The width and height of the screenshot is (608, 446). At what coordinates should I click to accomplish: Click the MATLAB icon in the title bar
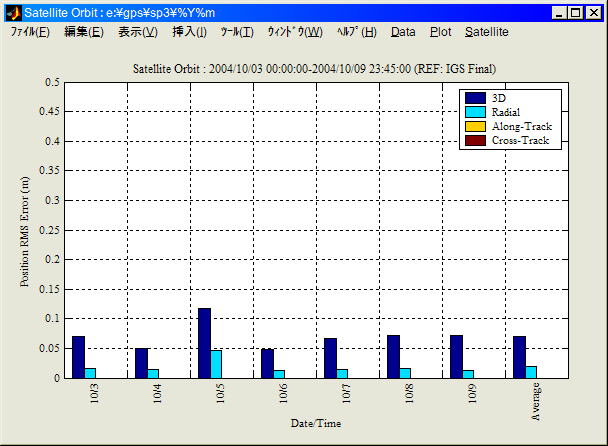click(x=13, y=12)
